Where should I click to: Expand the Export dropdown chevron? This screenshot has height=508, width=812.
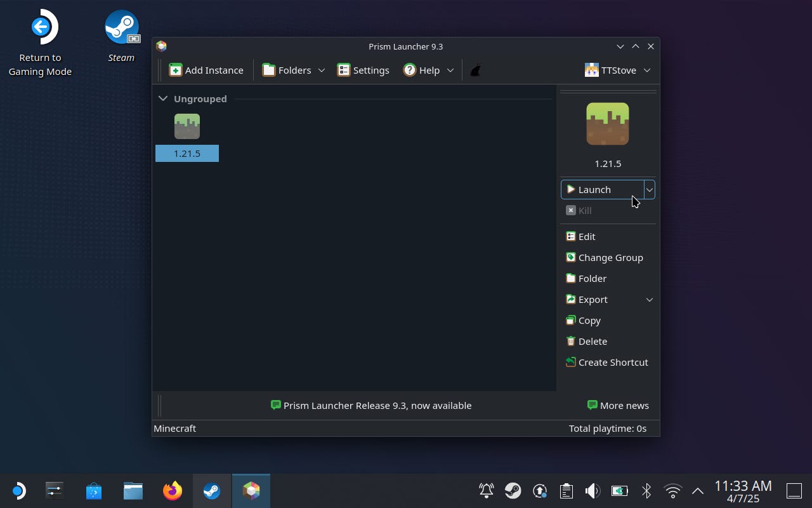point(649,299)
